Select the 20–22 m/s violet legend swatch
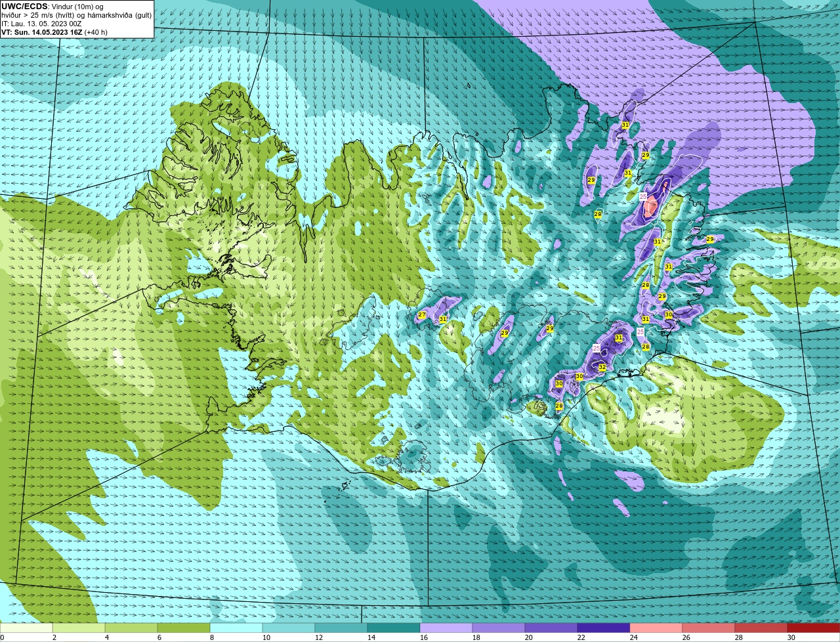Screen dimensions: 840x642 pyautogui.click(x=551, y=628)
